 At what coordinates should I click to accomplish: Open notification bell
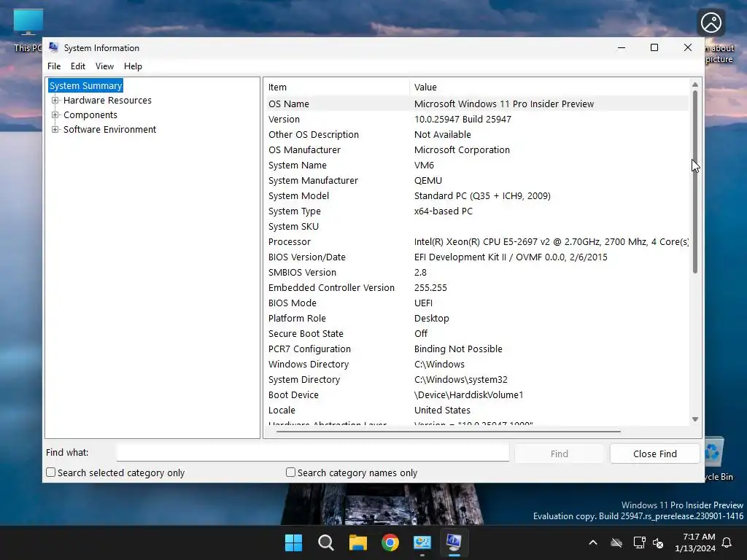727,542
